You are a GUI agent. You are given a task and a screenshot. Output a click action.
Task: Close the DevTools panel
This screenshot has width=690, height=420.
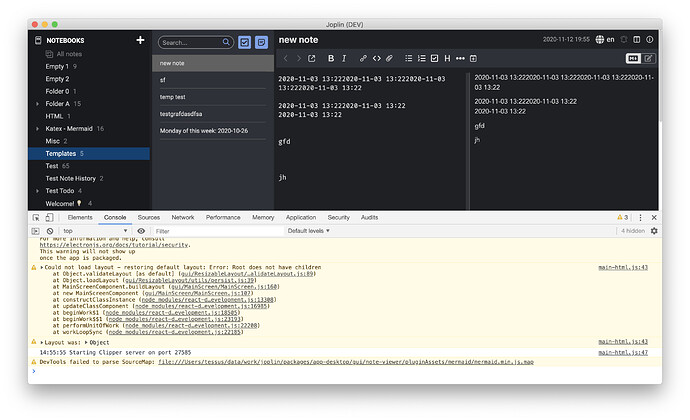tap(654, 217)
